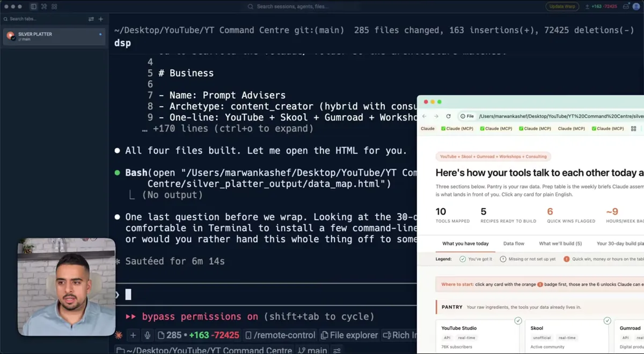
Task: Open the user avatar in Warp title bar
Action: [636, 6]
